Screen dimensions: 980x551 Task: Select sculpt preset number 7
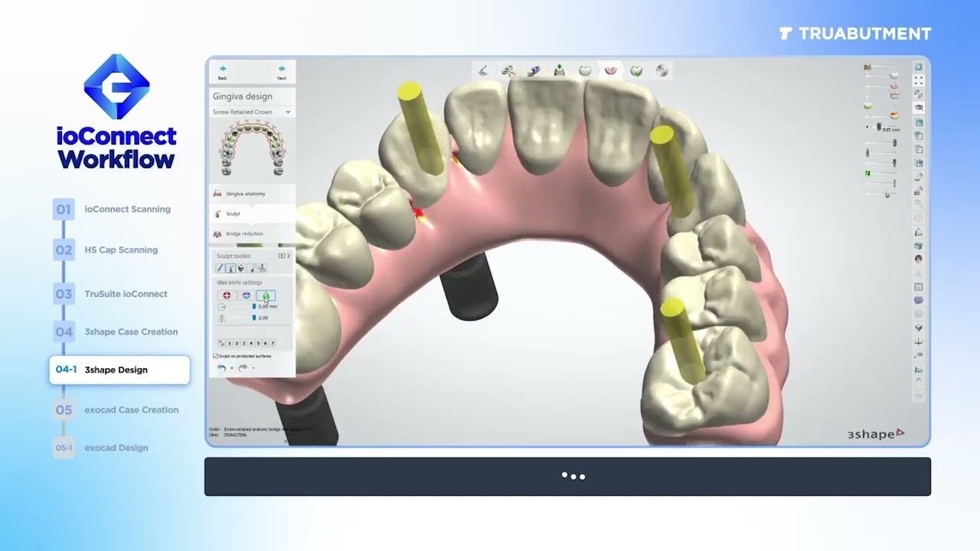273,344
